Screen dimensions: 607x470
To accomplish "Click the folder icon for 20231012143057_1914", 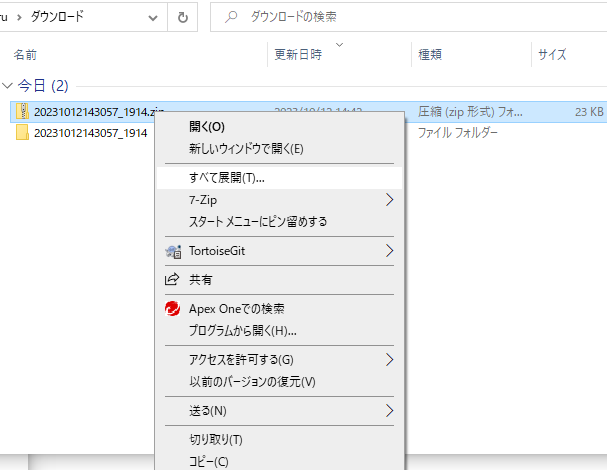I will (23, 133).
